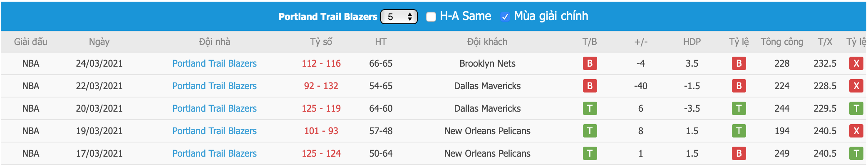Open the match count dropdown showing 5

(x=399, y=17)
